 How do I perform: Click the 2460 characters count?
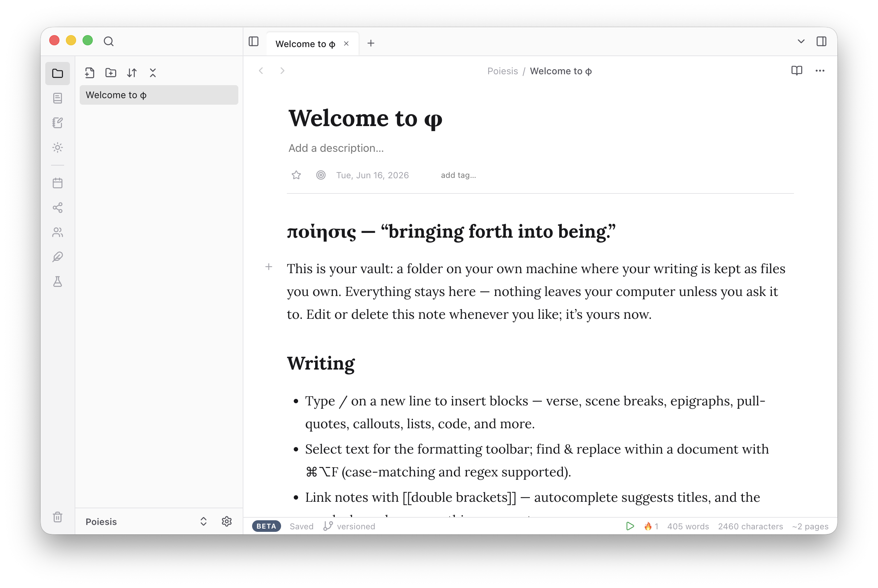pos(750,526)
